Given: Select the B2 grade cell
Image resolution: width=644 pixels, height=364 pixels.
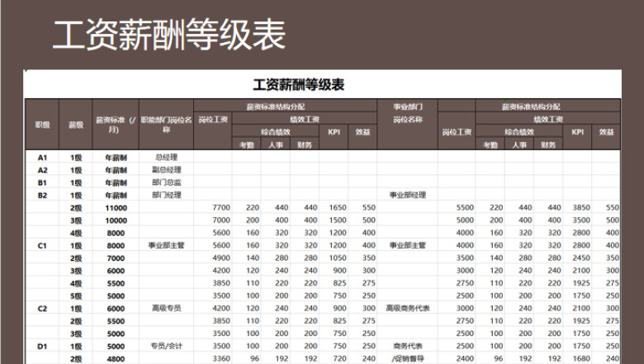Looking at the screenshot, I should tap(42, 196).
